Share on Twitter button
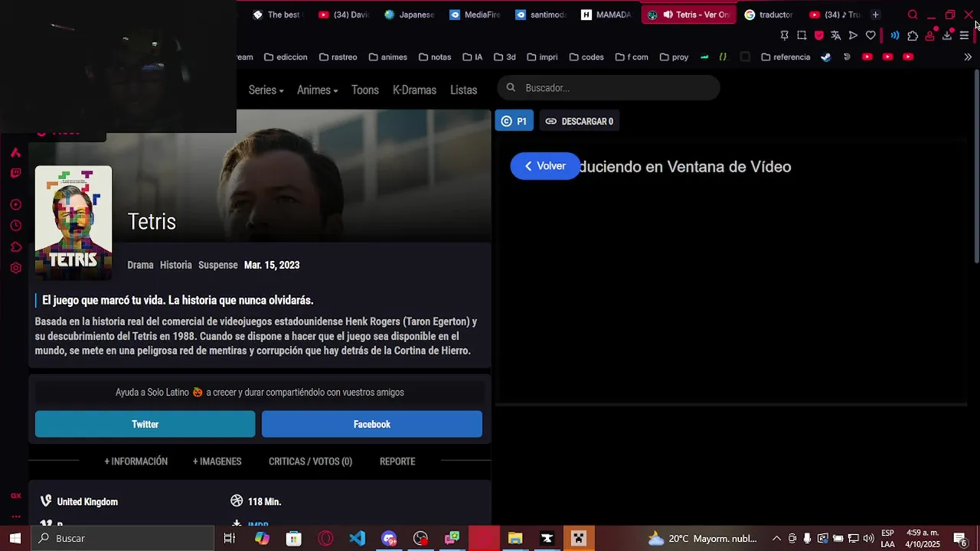 click(145, 424)
